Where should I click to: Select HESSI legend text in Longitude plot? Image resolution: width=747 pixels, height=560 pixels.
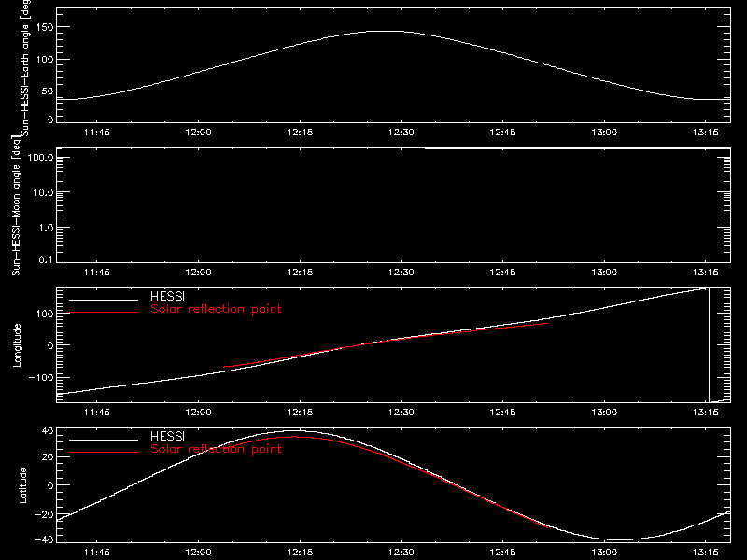[167, 296]
